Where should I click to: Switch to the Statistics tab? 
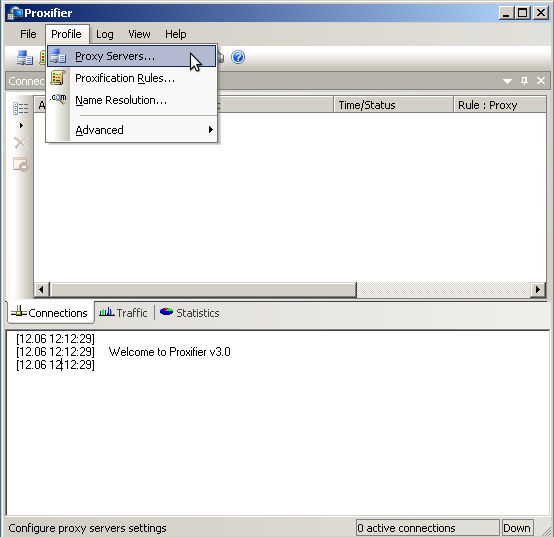point(190,313)
